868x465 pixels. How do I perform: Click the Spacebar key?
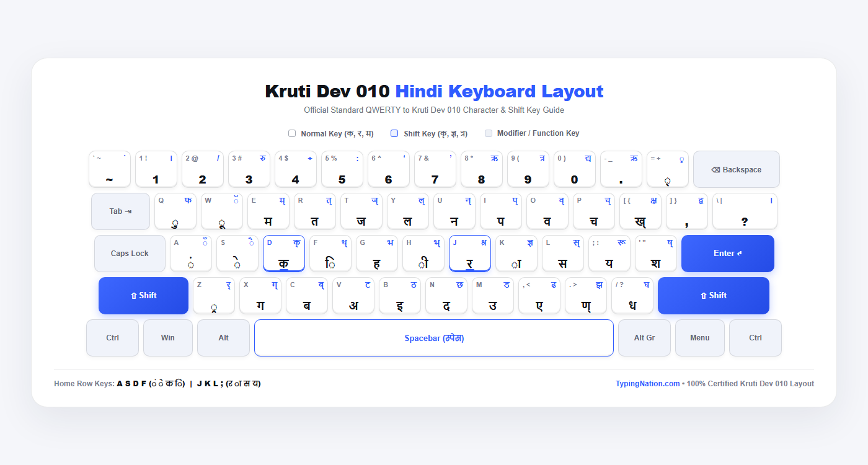coord(434,338)
